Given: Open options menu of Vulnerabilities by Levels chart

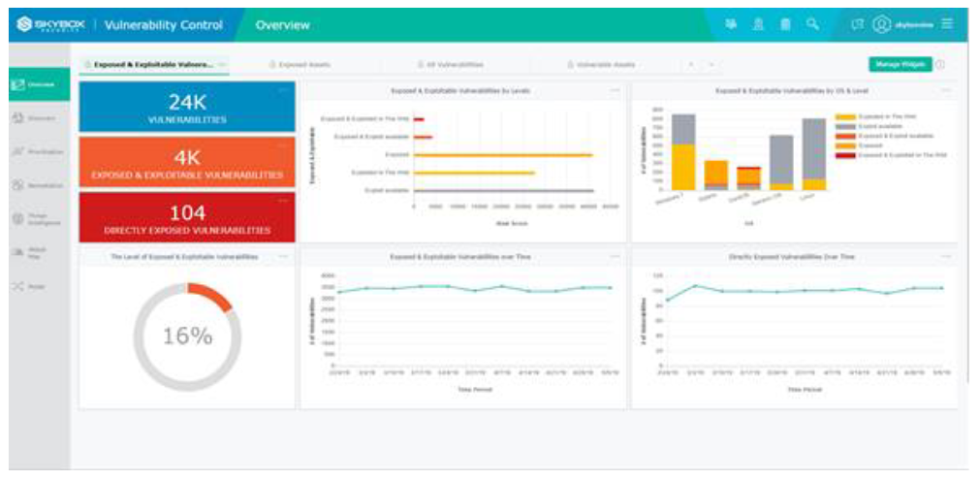Looking at the screenshot, I should click(x=615, y=90).
